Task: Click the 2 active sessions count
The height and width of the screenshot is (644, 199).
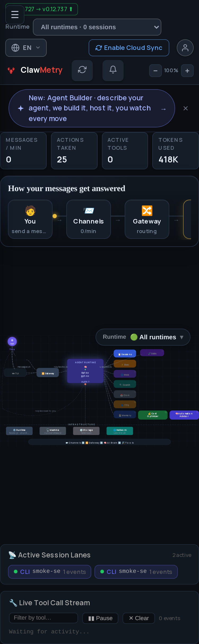Action: coord(182,555)
